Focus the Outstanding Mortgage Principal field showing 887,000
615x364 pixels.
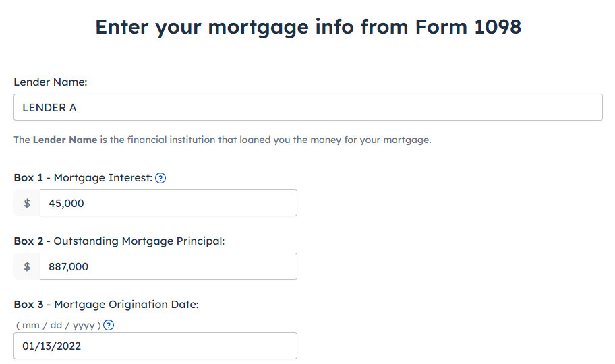coord(169,267)
